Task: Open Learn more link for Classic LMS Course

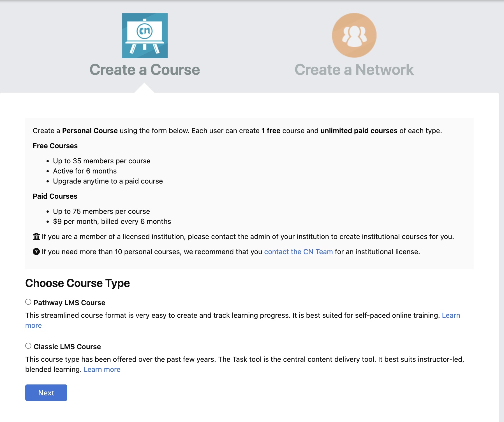Action: pyautogui.click(x=102, y=369)
